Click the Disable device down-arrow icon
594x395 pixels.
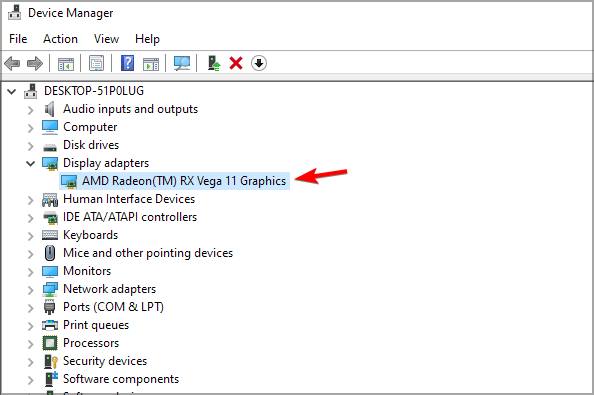[259, 63]
